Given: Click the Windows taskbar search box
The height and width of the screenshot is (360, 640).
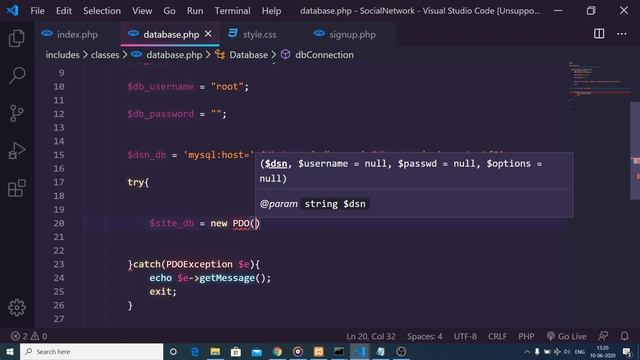Looking at the screenshot, I should 91,351.
